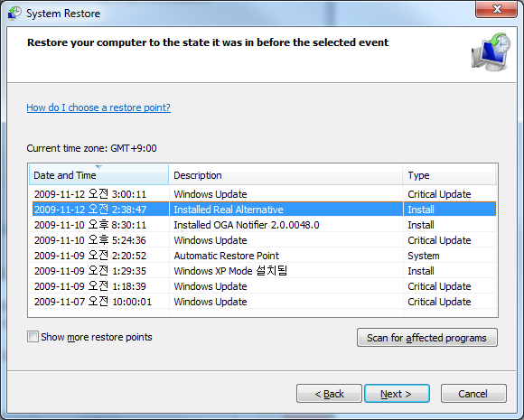
Task: Sort by Type column header
Action: 450,174
